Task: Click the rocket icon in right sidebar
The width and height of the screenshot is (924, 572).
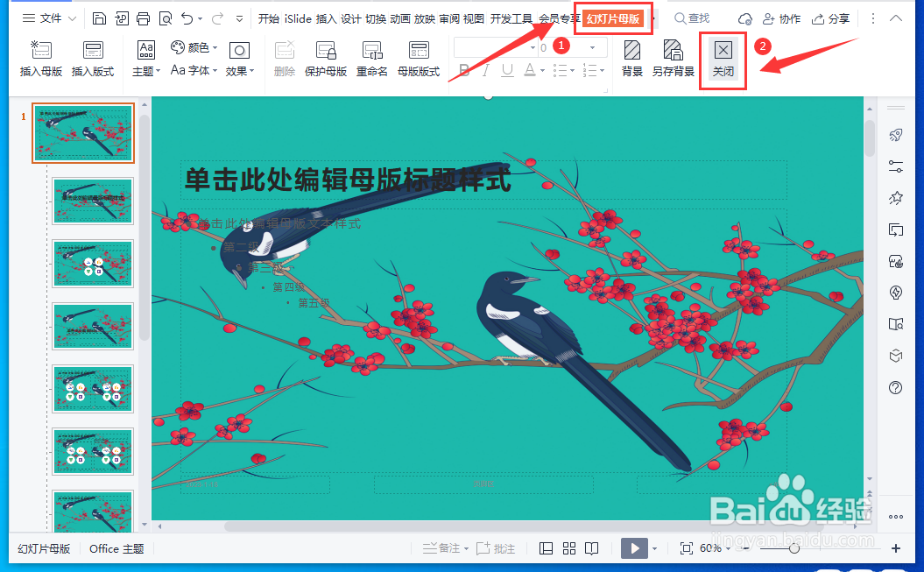Action: click(896, 135)
